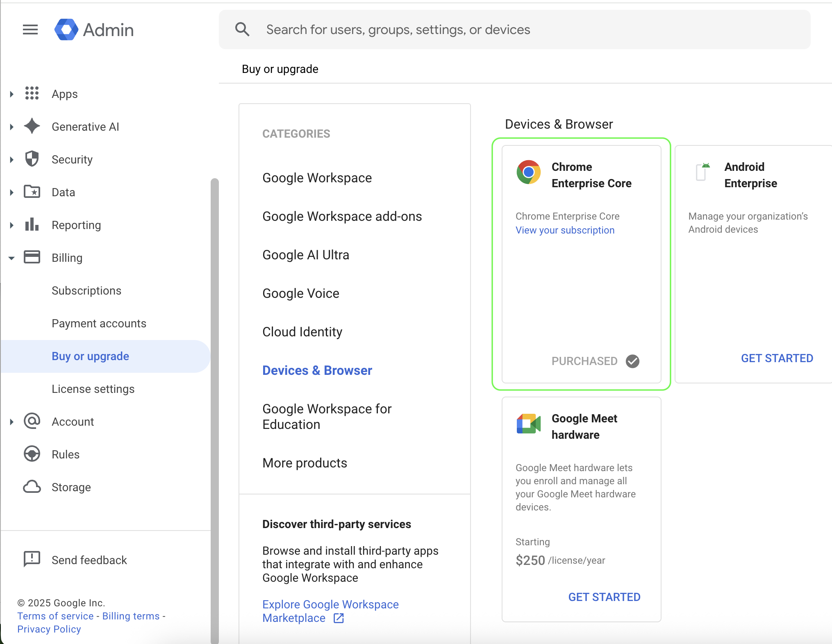
Task: Click the Account at-sign icon
Action: tap(32, 421)
